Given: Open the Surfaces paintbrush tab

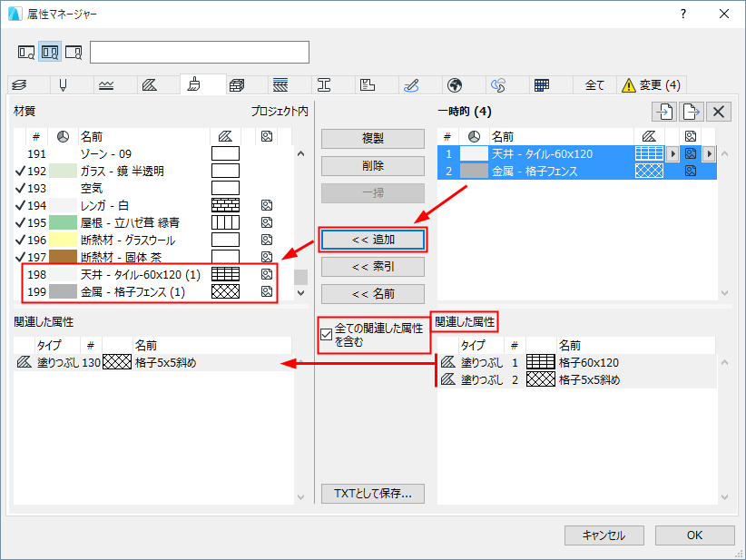Looking at the screenshot, I should tap(193, 85).
